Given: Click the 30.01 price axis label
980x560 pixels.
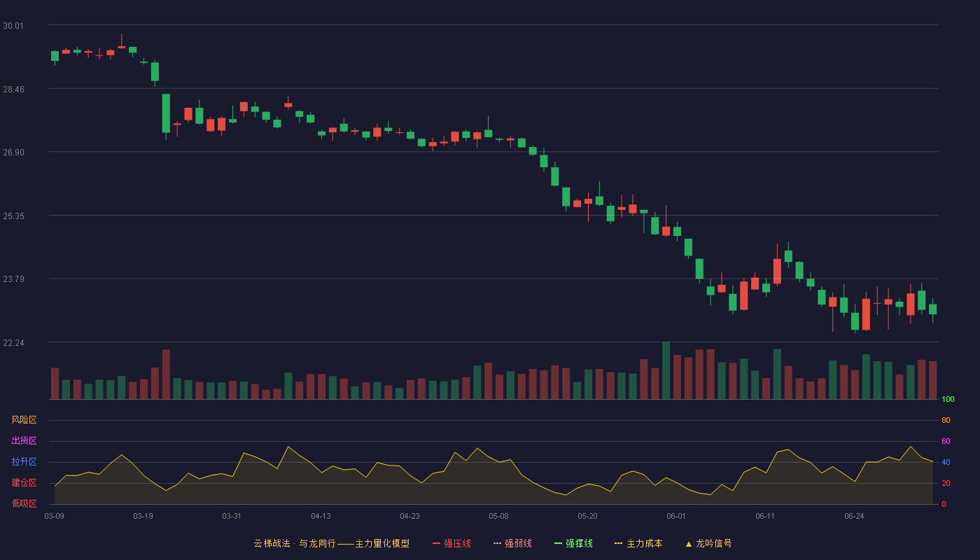Looking at the screenshot, I should coord(13,25).
